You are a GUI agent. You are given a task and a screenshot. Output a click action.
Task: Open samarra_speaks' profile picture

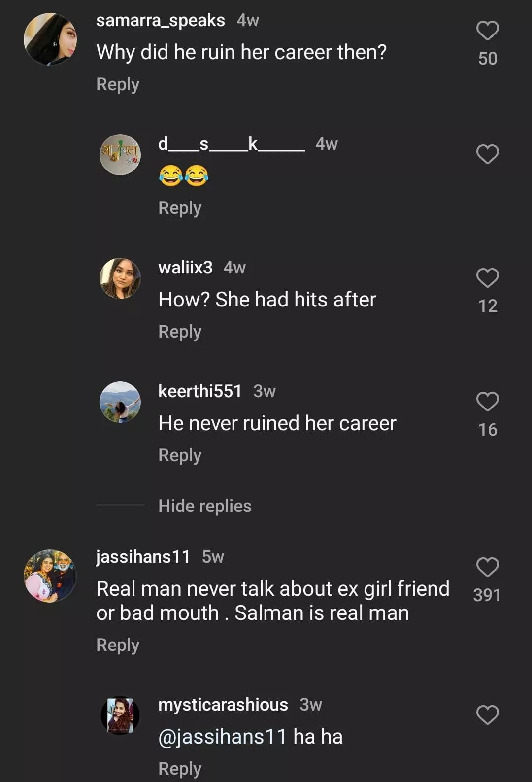coord(50,39)
